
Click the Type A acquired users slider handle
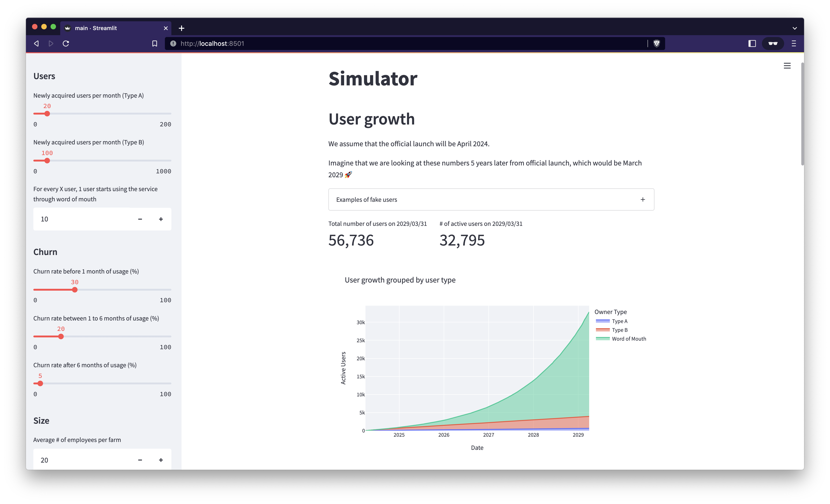tap(47, 114)
